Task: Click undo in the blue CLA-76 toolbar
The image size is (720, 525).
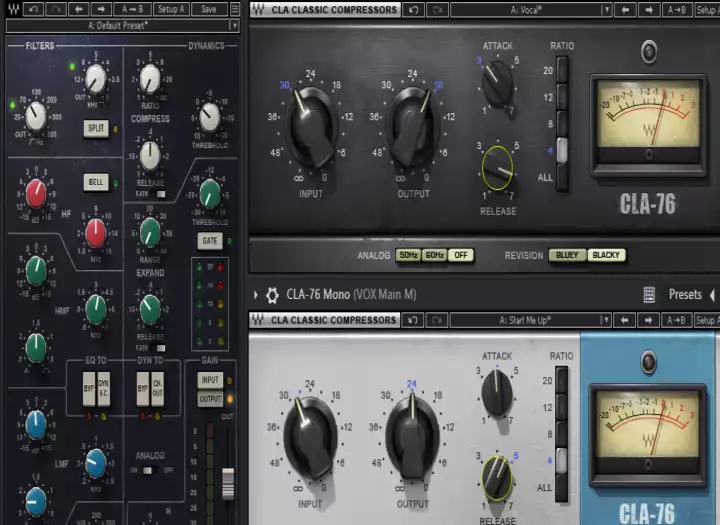Action: 413,320
